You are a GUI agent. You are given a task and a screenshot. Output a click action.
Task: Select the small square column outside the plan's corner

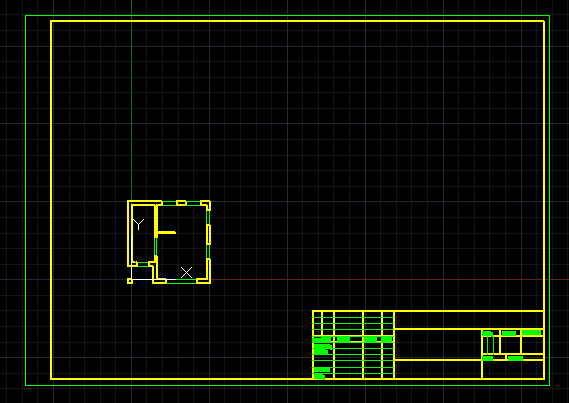click(130, 281)
